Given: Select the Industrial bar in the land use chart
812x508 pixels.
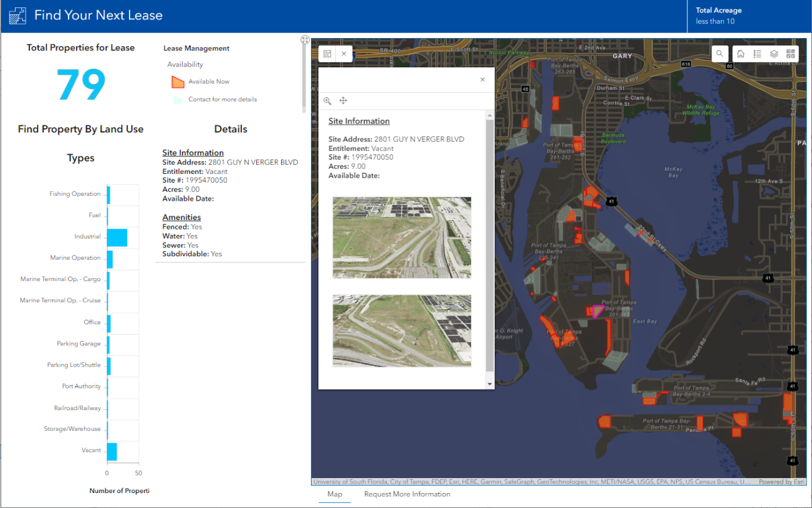Looking at the screenshot, I should click(118, 237).
